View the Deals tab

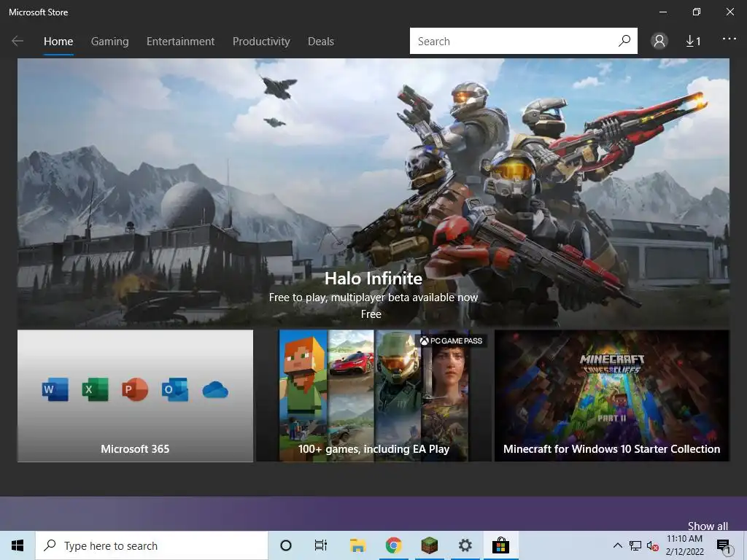pos(321,42)
